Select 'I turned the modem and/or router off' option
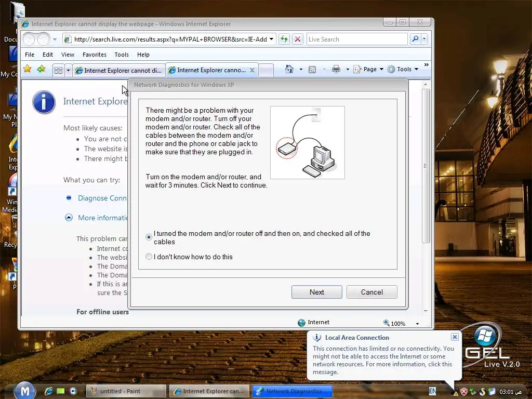 (x=149, y=237)
